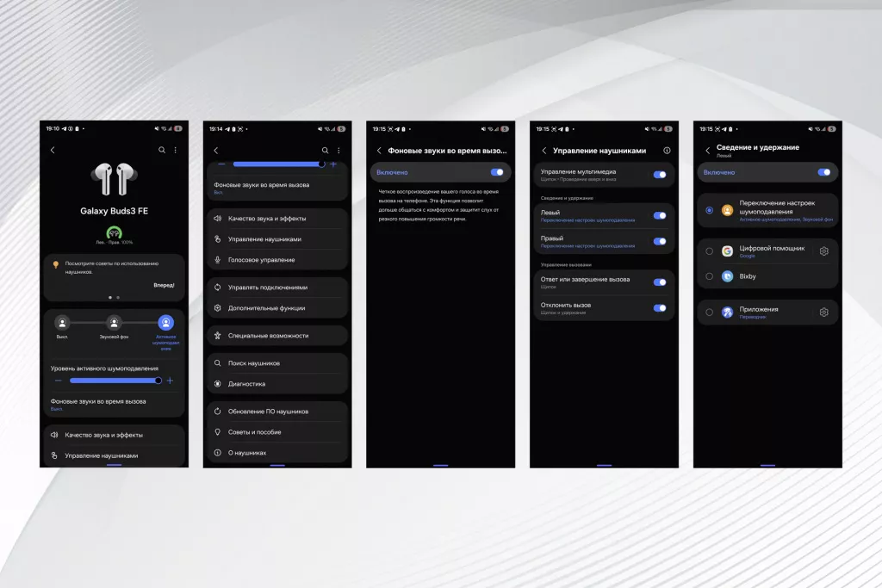The width and height of the screenshot is (882, 588).
Task: Open Дополнительные функции gear item
Action: [277, 308]
